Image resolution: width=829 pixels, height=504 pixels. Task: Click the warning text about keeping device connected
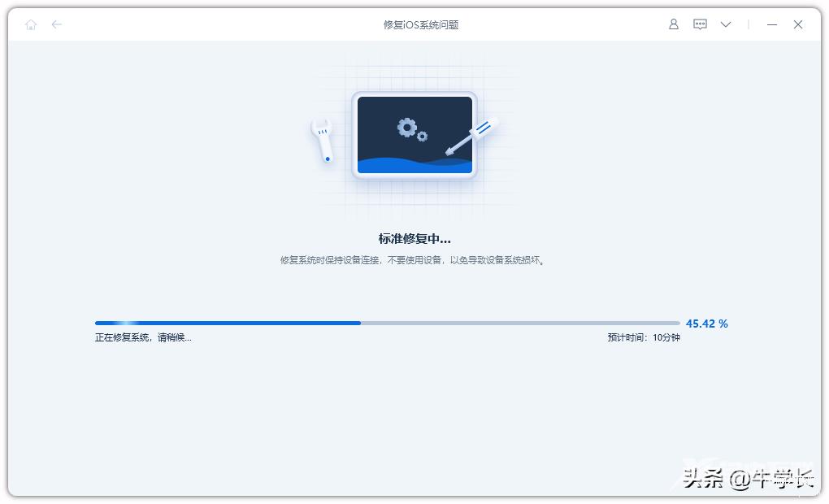coord(412,260)
